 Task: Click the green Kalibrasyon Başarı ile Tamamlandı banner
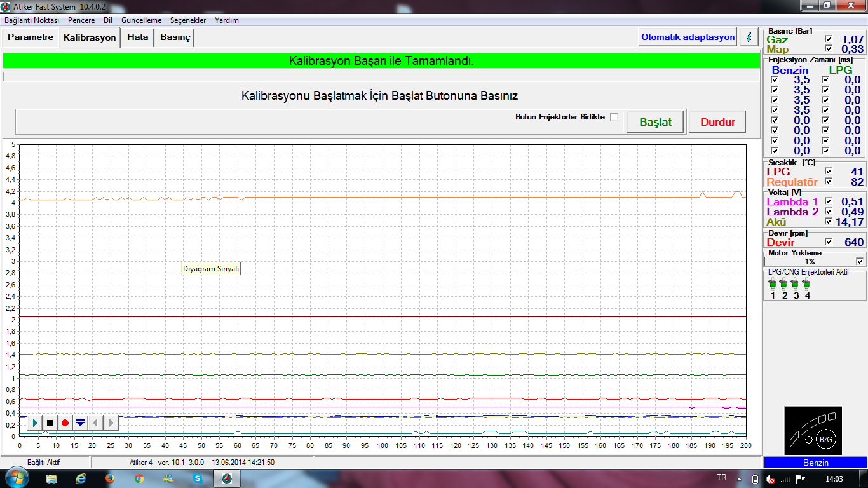381,61
